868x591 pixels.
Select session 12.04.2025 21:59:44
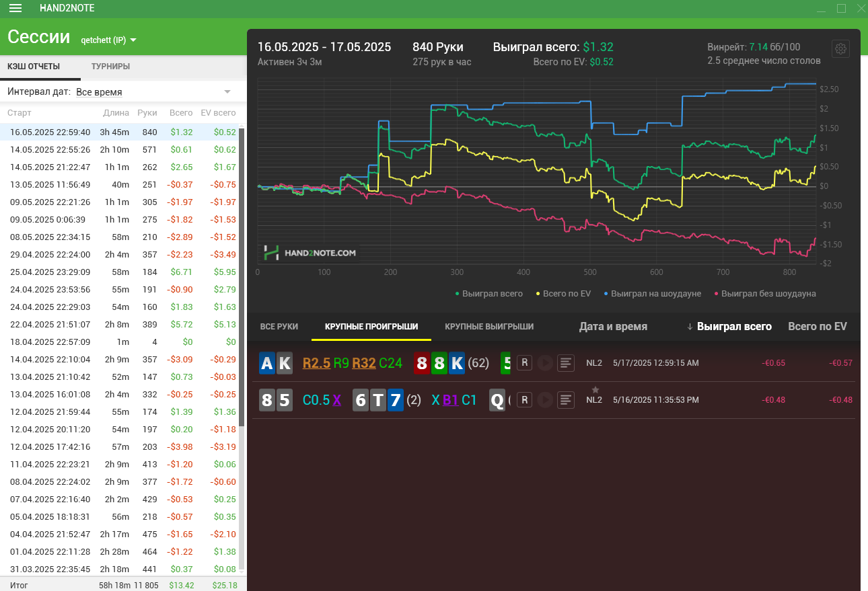[x=119, y=412]
